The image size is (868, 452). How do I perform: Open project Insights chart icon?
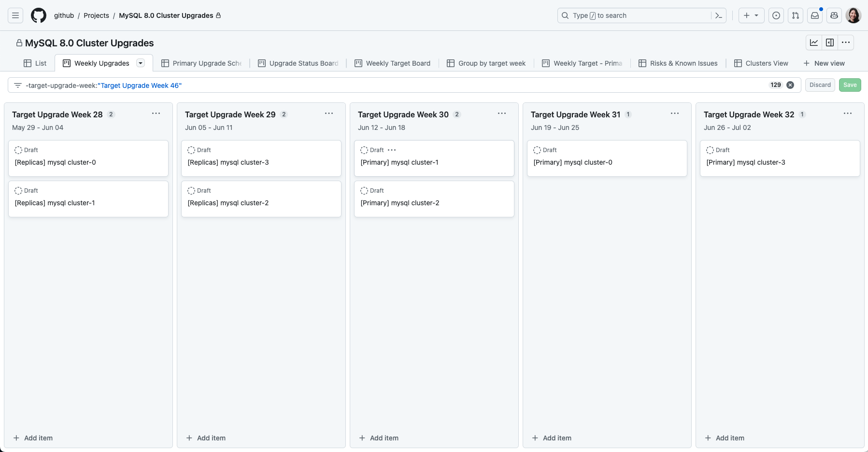[814, 42]
